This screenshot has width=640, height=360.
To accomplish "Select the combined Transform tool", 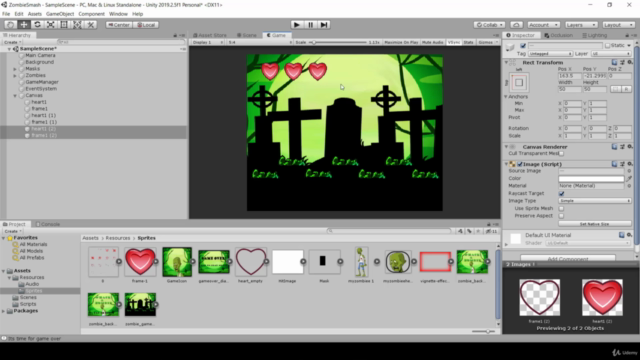I will (77, 25).
